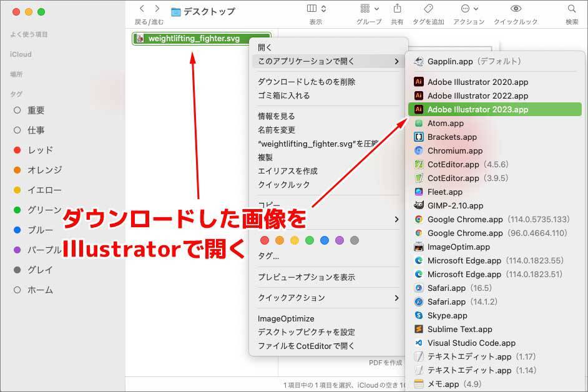Click the Search magnifier icon
Viewport: 588px width, 392px height.
pyautogui.click(x=572, y=9)
